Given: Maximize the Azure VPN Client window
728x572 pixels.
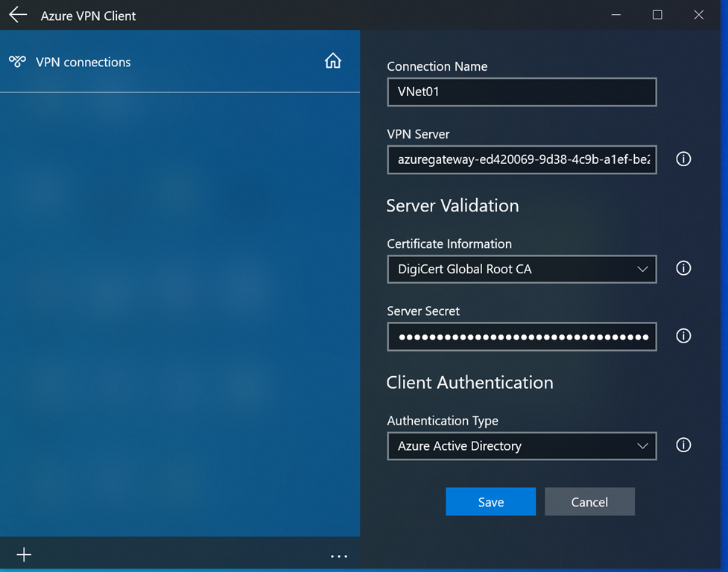Looking at the screenshot, I should 657,15.
